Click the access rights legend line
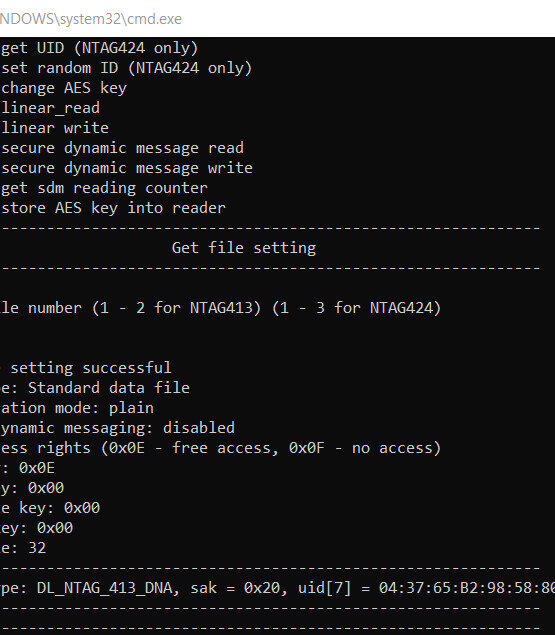Screen dimensions: 555x635 click(x=220, y=448)
